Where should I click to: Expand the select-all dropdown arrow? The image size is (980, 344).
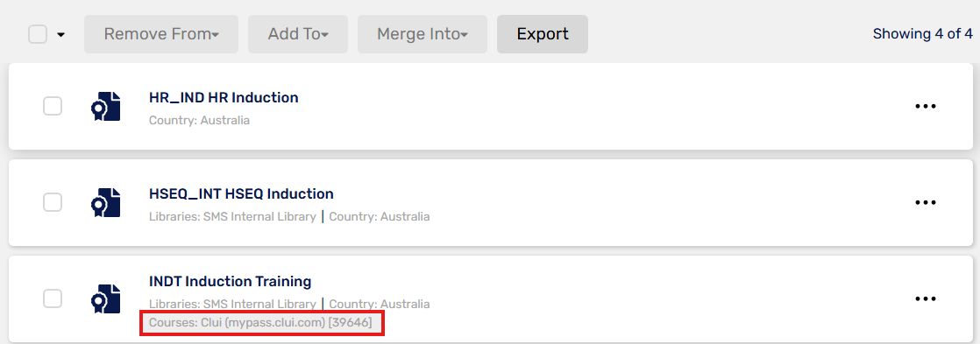[60, 35]
